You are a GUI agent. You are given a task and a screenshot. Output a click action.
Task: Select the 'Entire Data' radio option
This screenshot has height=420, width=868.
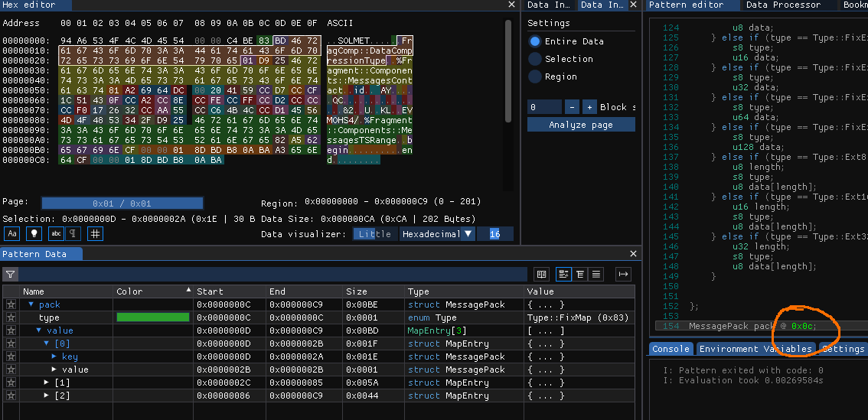click(x=535, y=41)
